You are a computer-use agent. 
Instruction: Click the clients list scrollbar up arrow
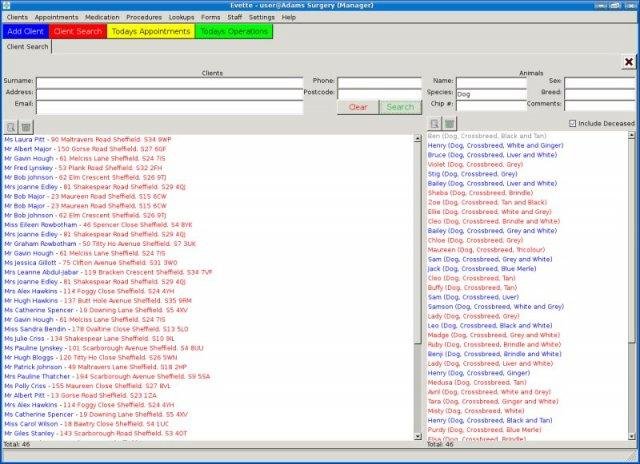(418, 138)
